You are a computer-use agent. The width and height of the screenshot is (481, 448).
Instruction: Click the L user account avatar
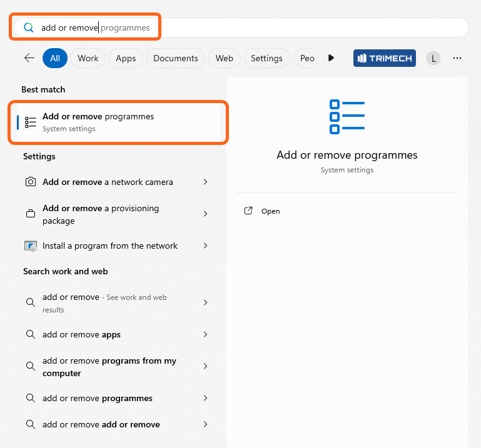coord(433,58)
